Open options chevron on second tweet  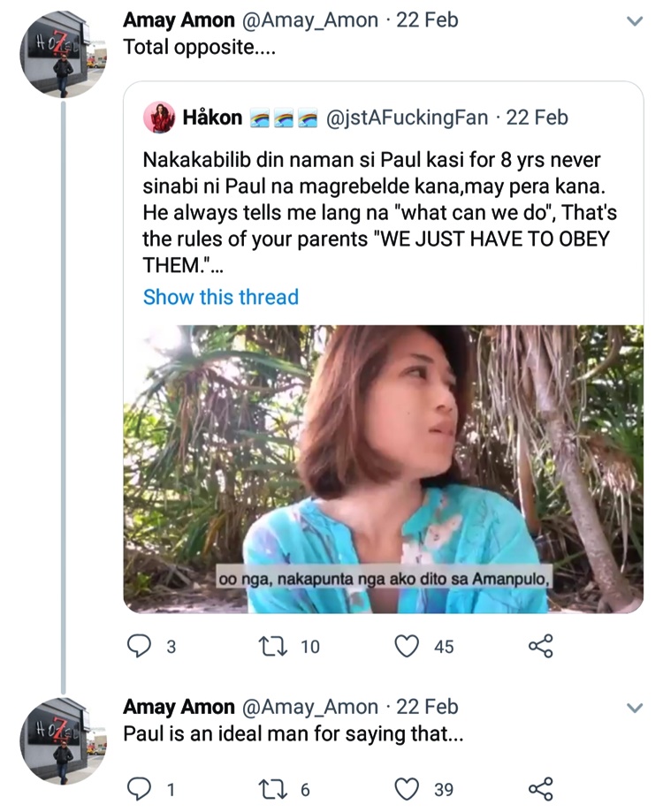click(x=635, y=708)
